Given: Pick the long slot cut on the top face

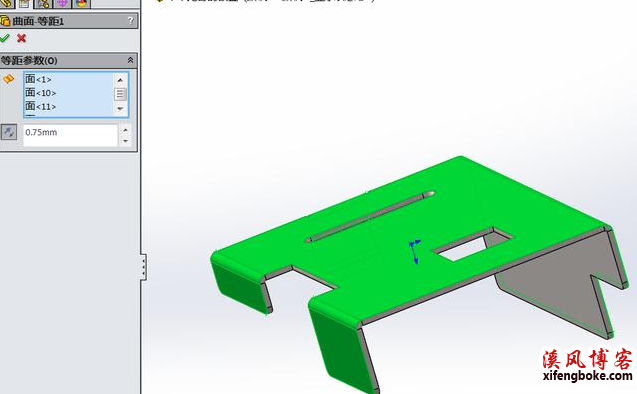Looking at the screenshot, I should [x=370, y=216].
